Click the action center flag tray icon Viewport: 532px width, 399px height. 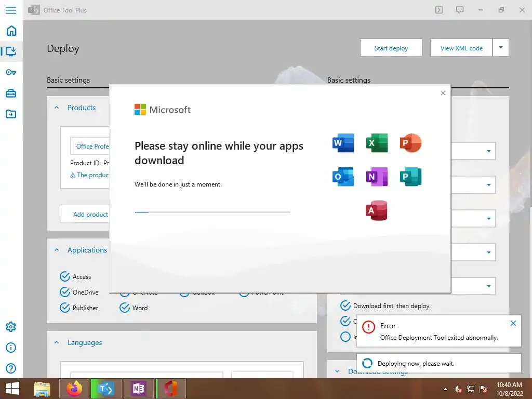[483, 389]
